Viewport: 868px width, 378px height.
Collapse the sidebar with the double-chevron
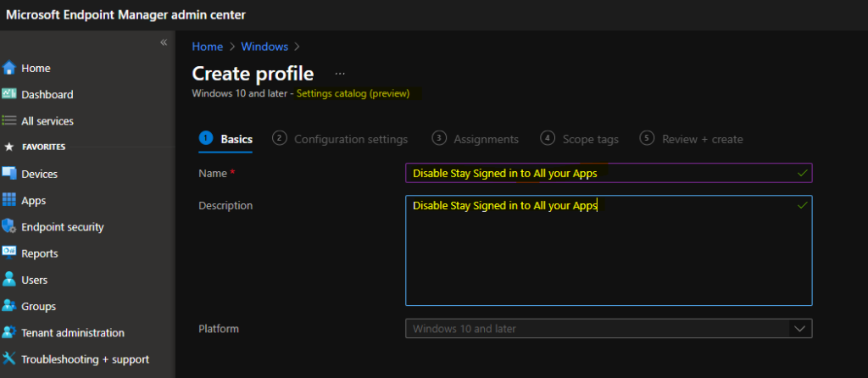pyautogui.click(x=164, y=42)
